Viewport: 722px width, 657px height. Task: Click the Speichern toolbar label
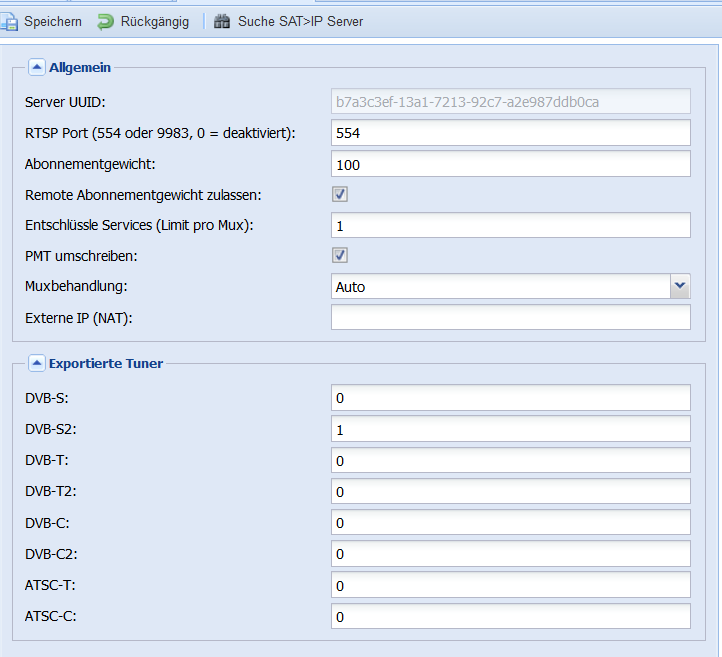(x=53, y=22)
